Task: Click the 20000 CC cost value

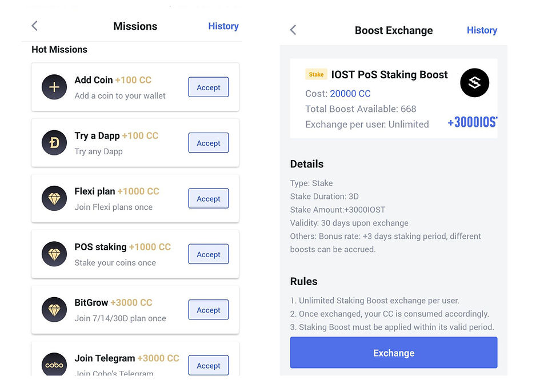Action: 350,94
